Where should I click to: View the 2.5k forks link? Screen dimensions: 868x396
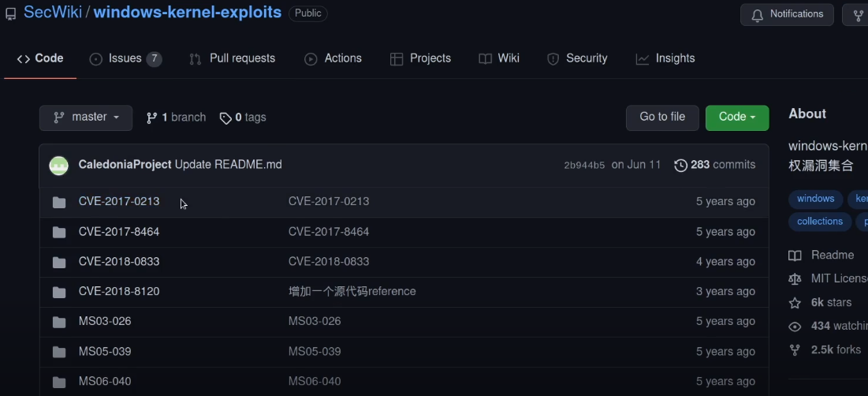tap(836, 350)
